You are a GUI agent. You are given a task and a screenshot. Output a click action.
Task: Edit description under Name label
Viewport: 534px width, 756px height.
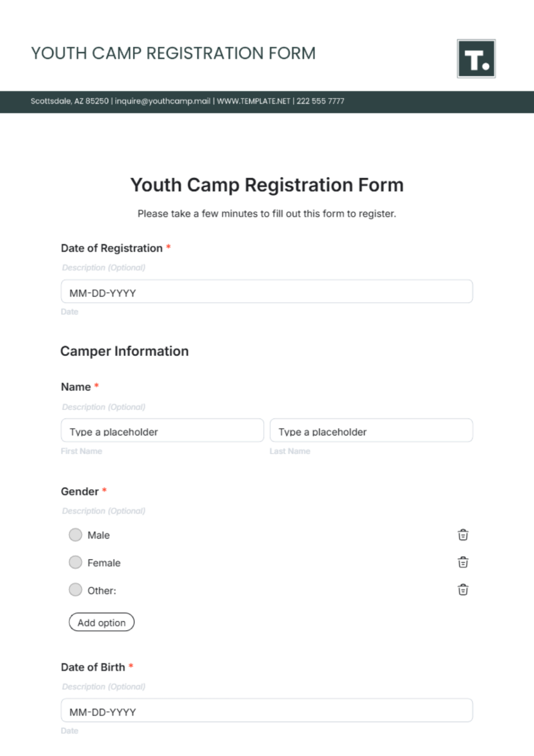[x=104, y=407]
